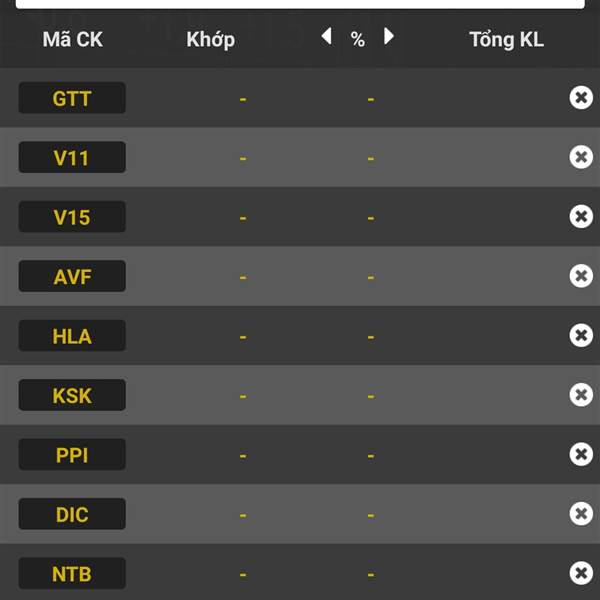
Task: Click the search field at top
Action: coord(300,4)
